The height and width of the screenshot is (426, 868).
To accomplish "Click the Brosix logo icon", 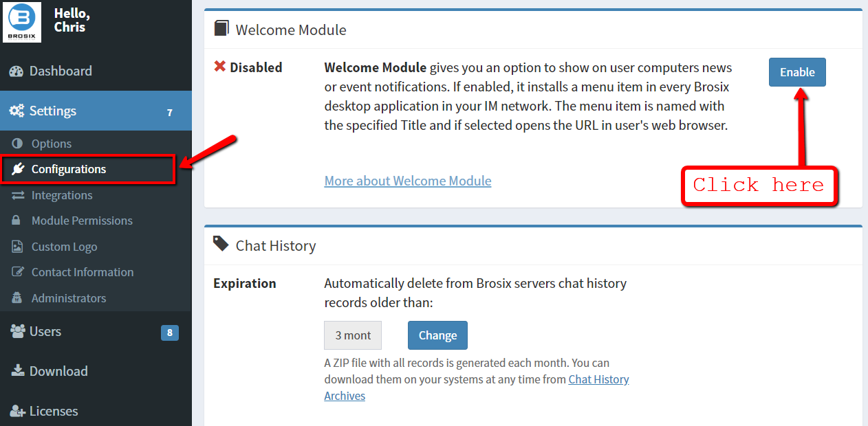I will click(x=22, y=23).
